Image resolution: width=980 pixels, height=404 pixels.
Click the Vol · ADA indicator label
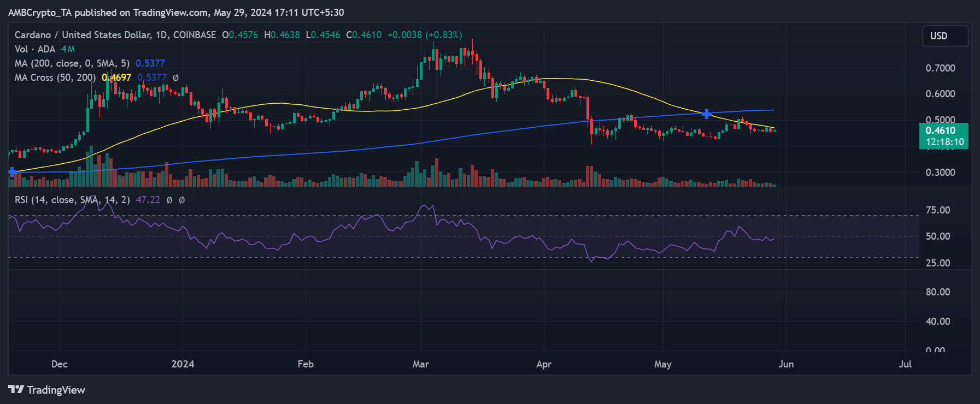click(35, 49)
